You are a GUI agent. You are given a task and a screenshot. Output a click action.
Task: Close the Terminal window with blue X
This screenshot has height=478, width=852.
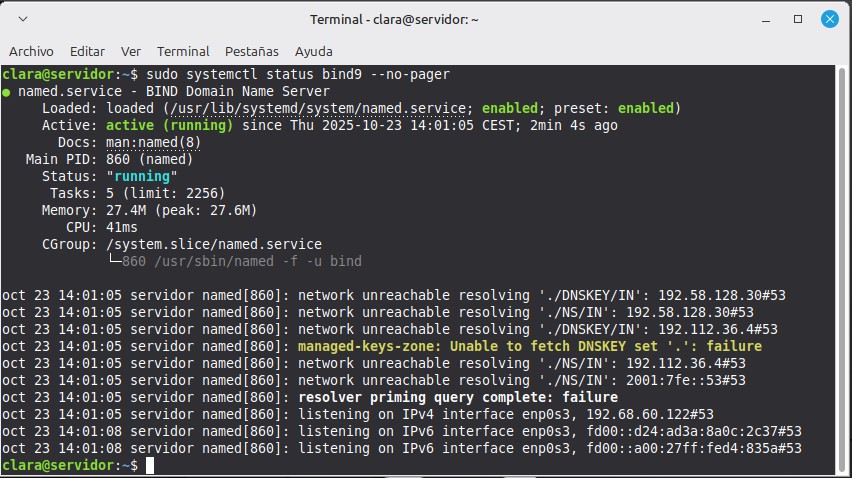coord(830,19)
